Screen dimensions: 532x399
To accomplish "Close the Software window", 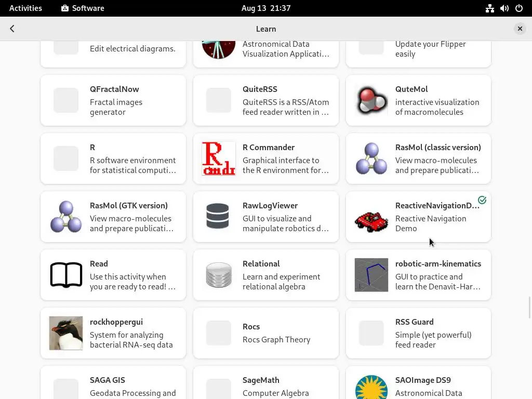I will point(520,29).
